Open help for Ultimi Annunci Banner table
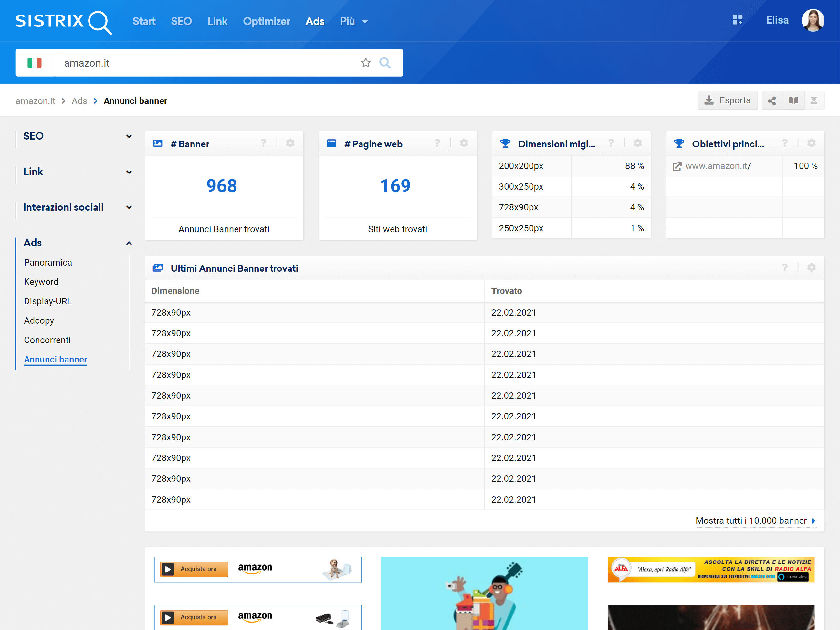The width and height of the screenshot is (840, 630). pos(785,268)
